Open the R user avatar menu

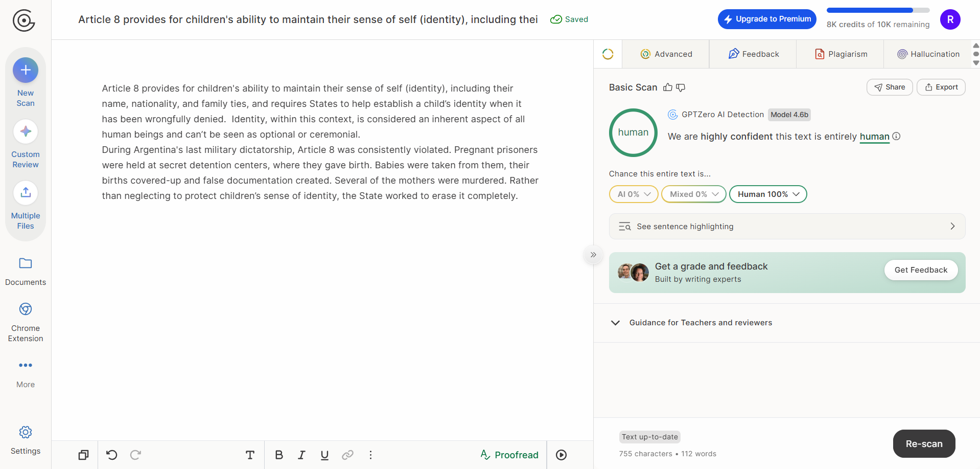click(x=950, y=19)
